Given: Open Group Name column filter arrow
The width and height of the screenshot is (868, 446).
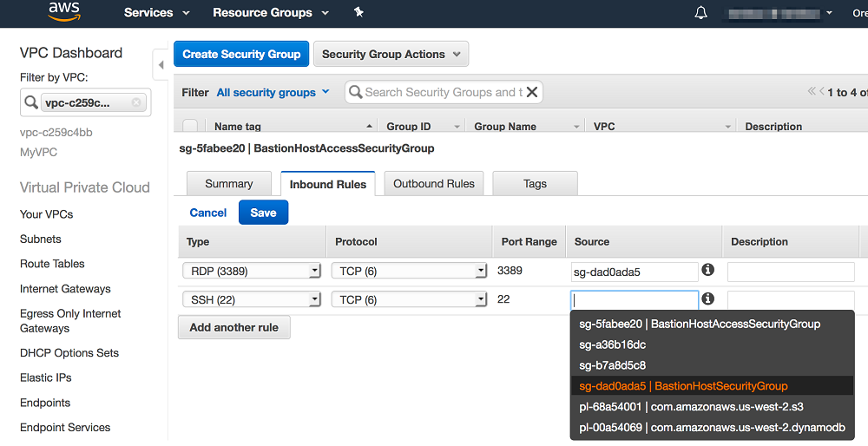Looking at the screenshot, I should tap(576, 127).
